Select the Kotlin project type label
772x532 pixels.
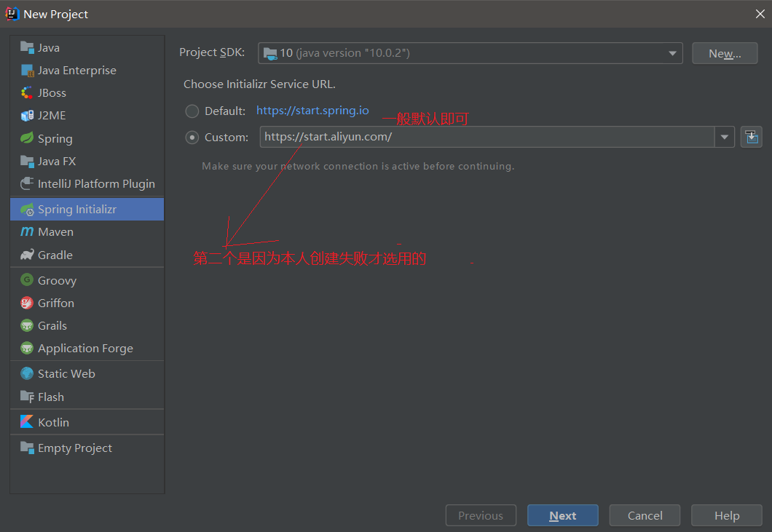[54, 422]
